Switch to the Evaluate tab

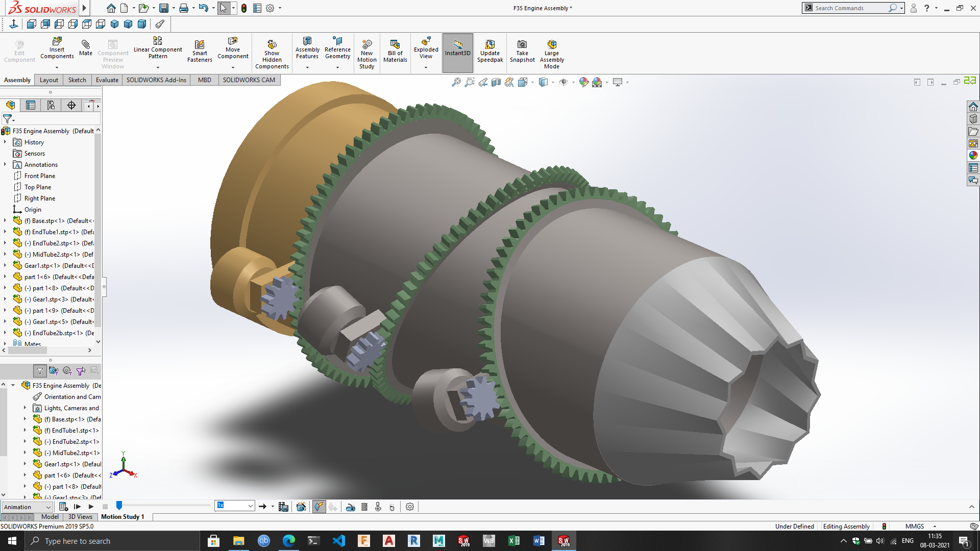coord(107,80)
